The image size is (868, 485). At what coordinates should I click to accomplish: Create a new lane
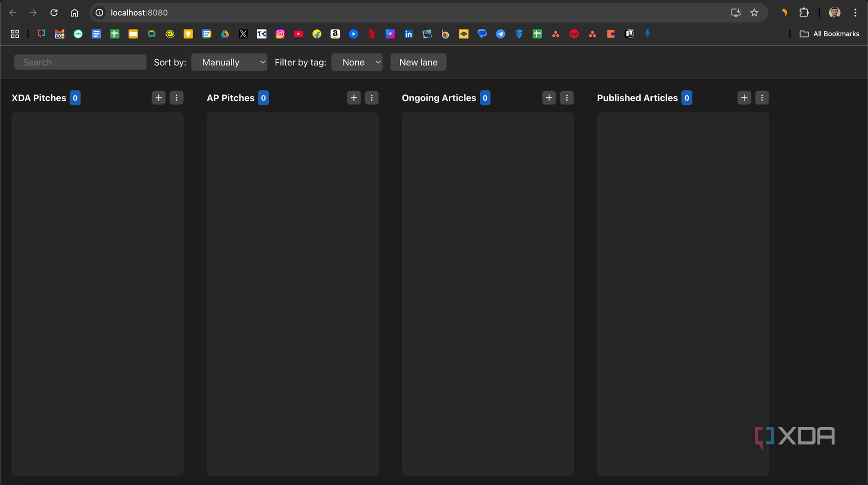[418, 62]
